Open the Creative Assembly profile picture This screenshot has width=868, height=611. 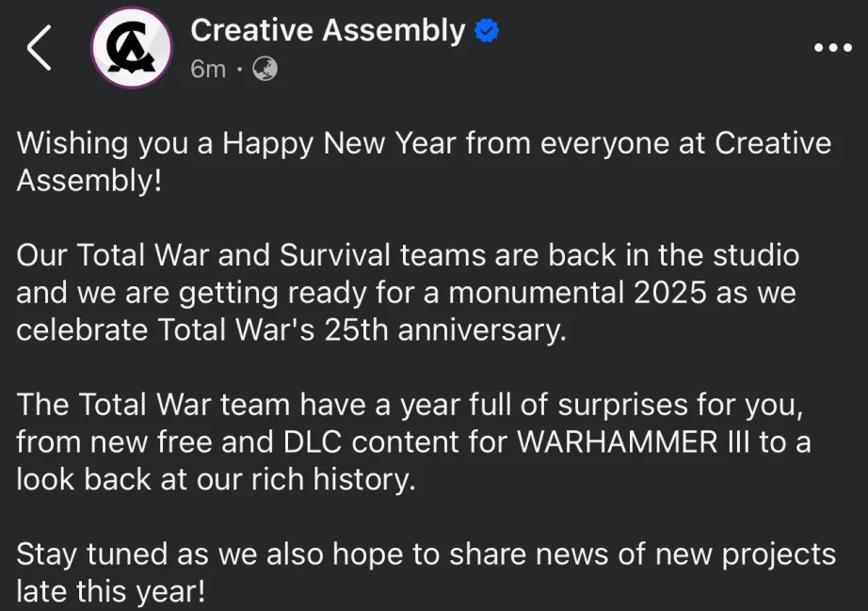click(132, 48)
